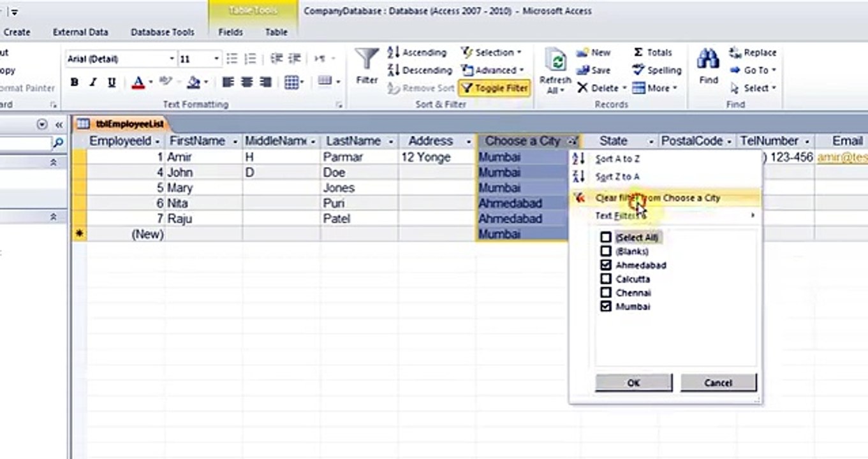
Task: Switch to the Fields tab
Action: pyautogui.click(x=230, y=32)
